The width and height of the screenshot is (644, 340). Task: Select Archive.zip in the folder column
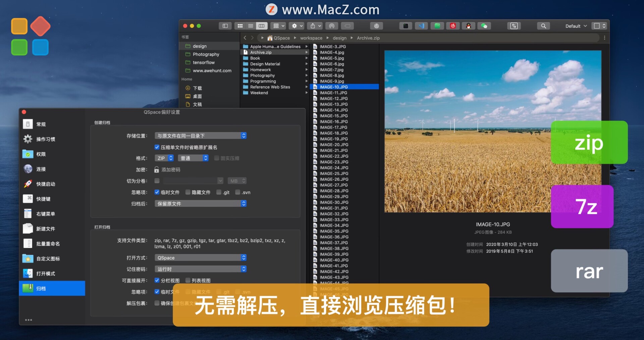pos(275,52)
